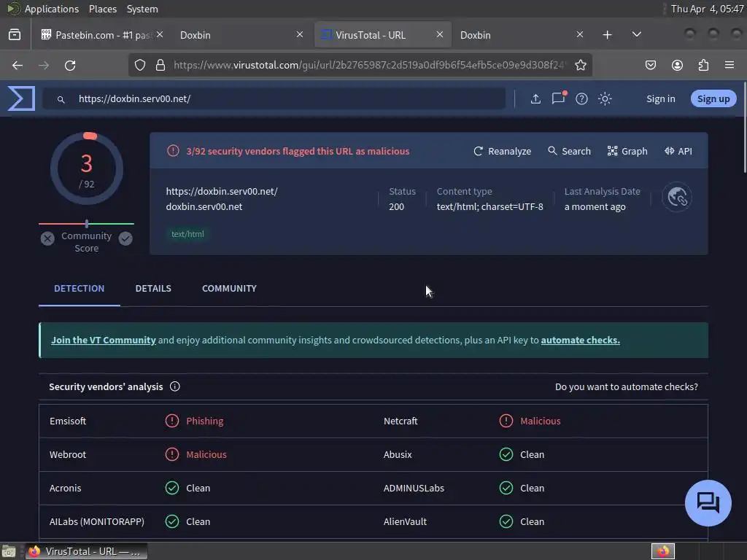Open the notifications chat icon in the header

pos(558,98)
